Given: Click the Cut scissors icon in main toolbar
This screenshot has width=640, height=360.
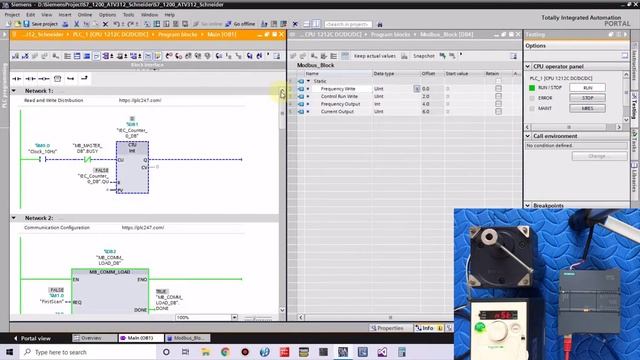Looking at the screenshot, I should click(x=76, y=24).
